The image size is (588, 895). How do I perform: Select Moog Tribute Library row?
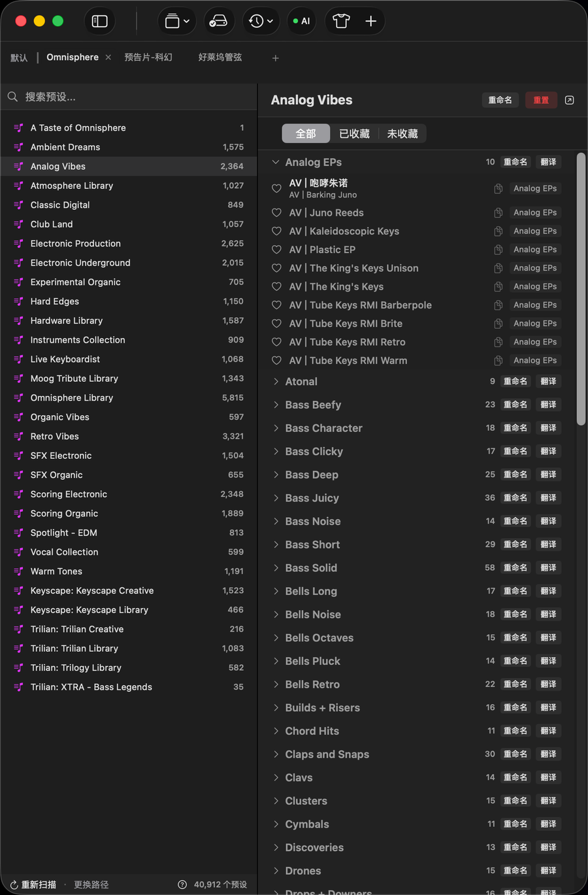click(x=129, y=379)
